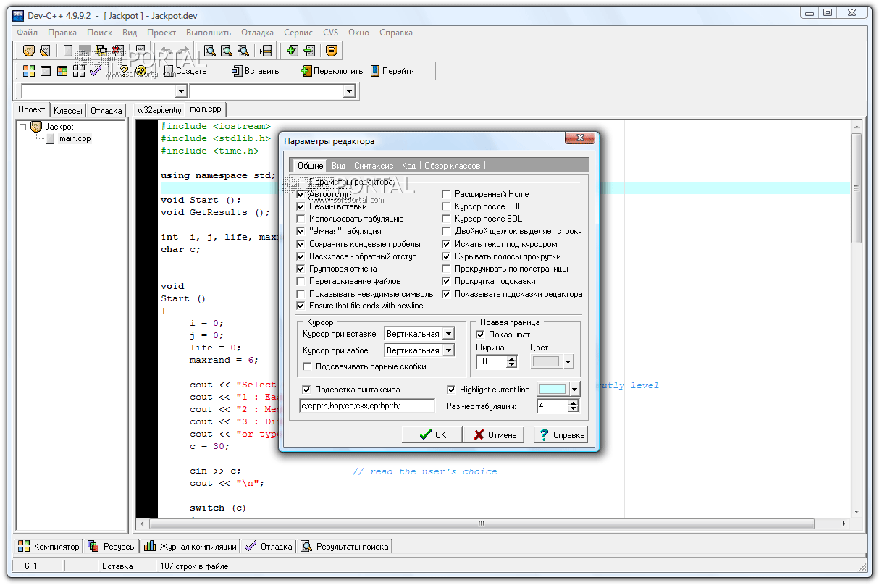Click the light blue highlight color swatch
Screen dimensions: 882x588
tap(553, 390)
